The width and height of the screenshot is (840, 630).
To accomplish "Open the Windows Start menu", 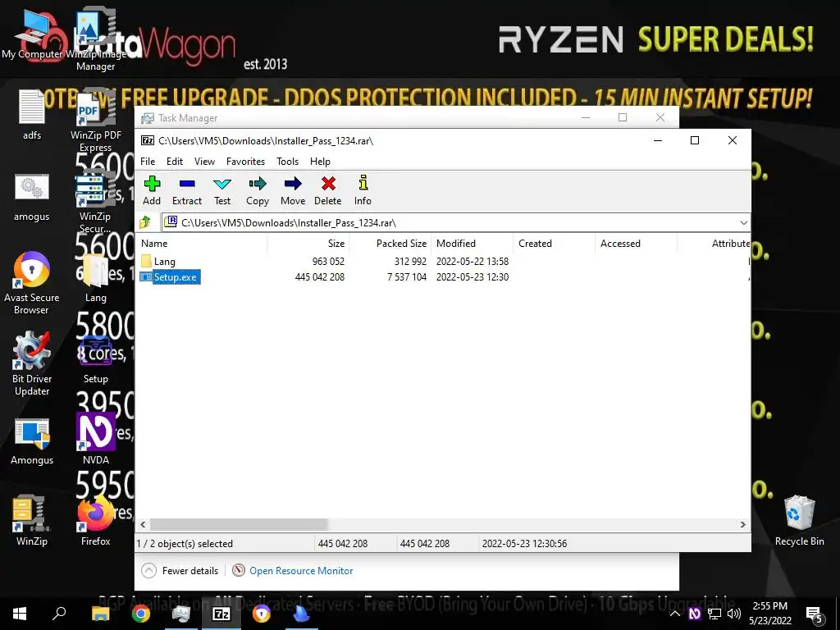I will [20, 614].
